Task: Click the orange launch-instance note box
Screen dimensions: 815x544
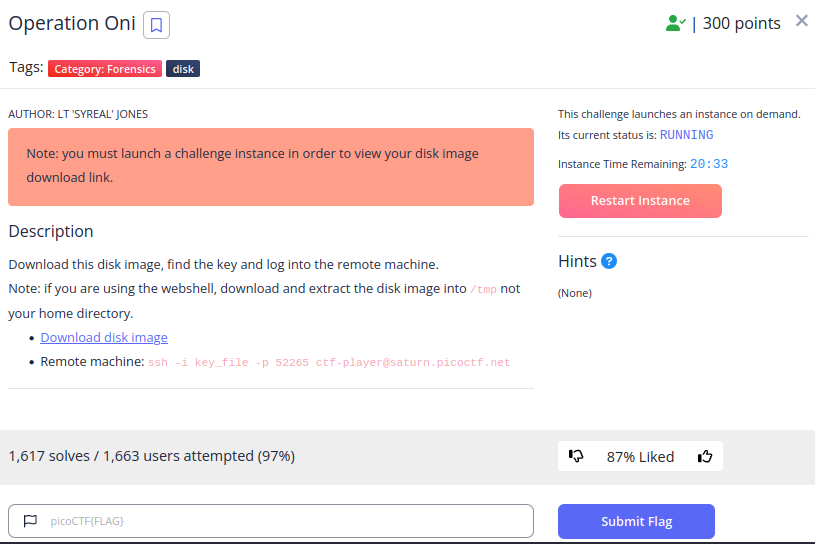Action: pos(271,167)
